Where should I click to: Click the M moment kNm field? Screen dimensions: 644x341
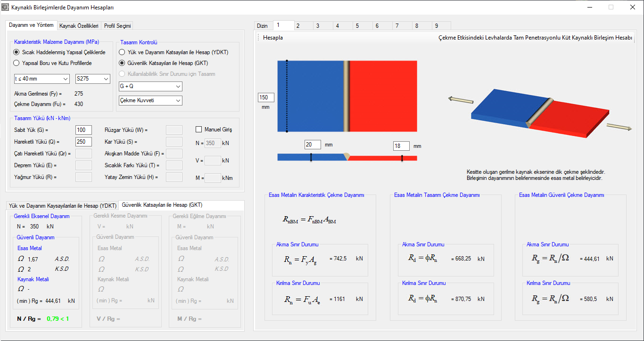click(x=213, y=178)
